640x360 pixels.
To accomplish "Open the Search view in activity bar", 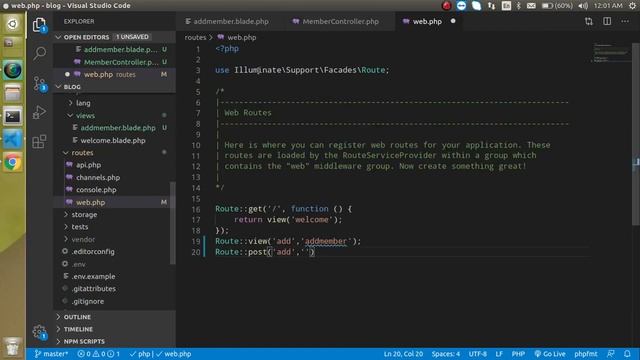I will click(39, 53).
